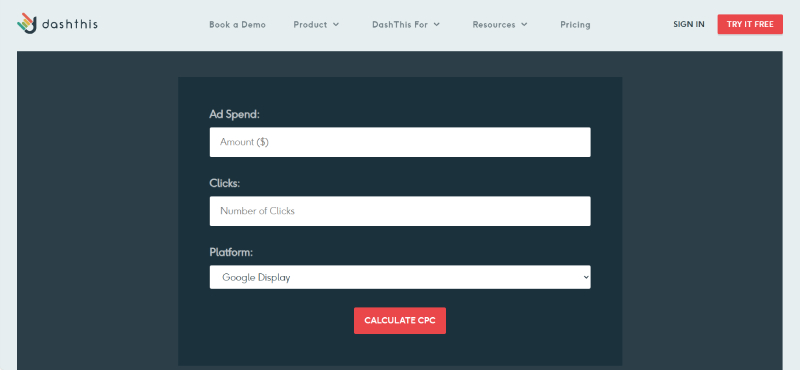Click the SIGN IN link
The height and width of the screenshot is (370, 800).
[689, 24]
